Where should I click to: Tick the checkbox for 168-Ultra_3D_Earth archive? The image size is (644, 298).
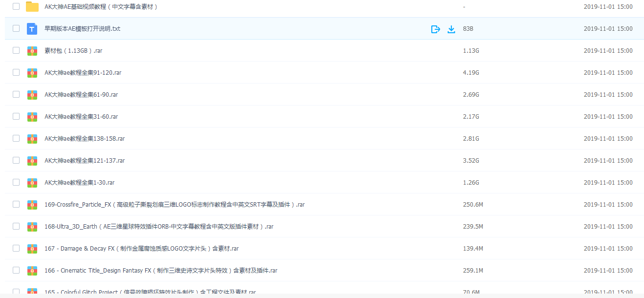coord(16,226)
